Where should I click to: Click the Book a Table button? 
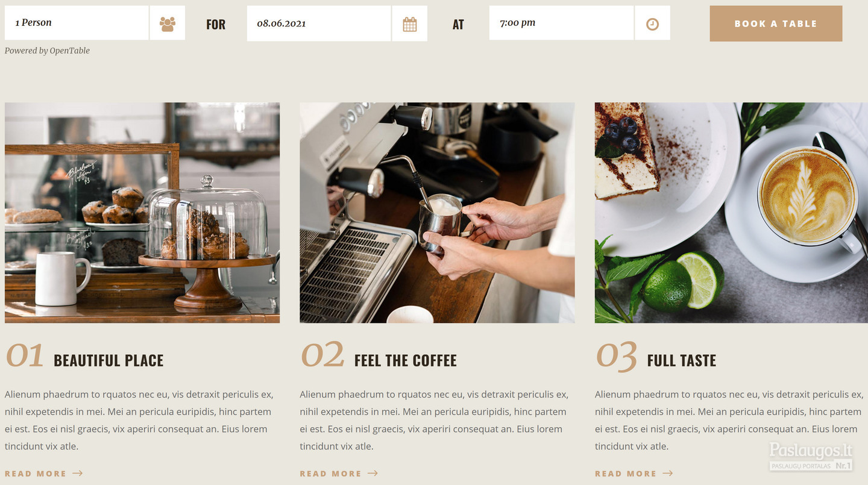(x=776, y=23)
